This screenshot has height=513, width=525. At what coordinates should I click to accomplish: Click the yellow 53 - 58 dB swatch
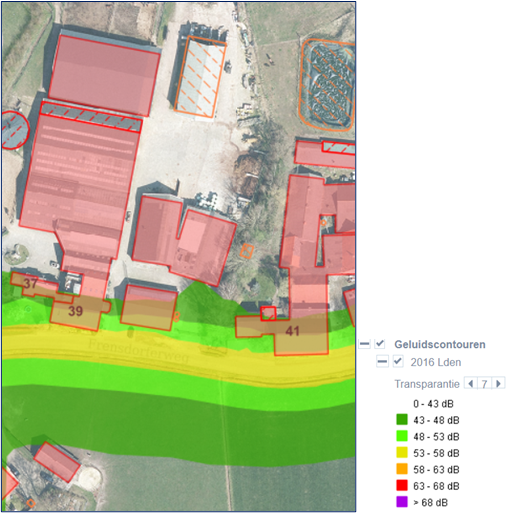[x=402, y=452]
